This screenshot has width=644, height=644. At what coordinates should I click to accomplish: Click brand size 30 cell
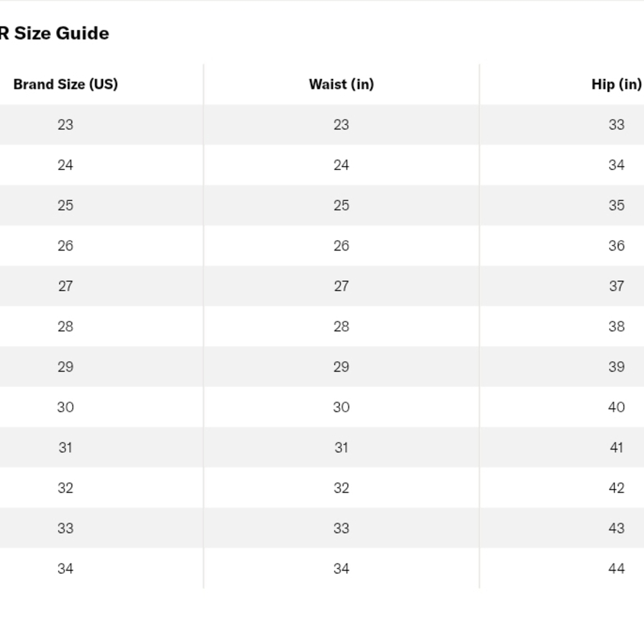pos(66,407)
